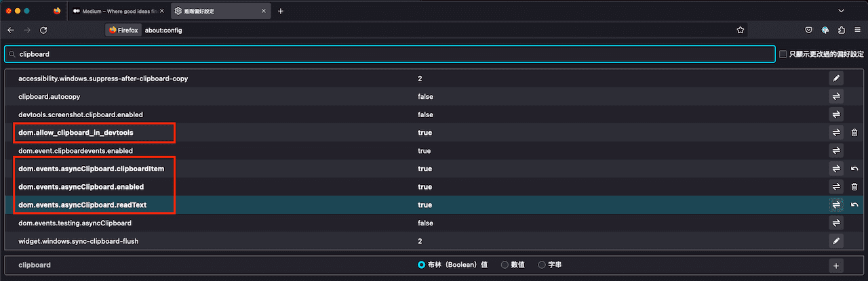This screenshot has height=281, width=868.
Task: Reset dom.events.asyncClipboard.readText to default
Action: click(854, 204)
